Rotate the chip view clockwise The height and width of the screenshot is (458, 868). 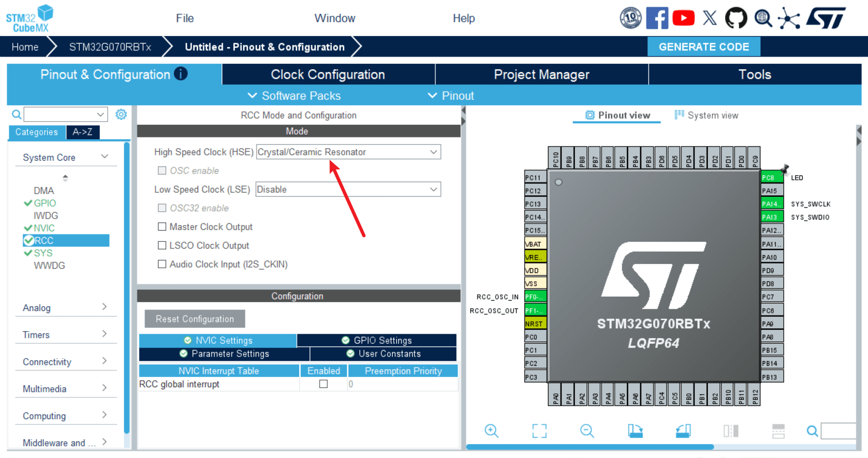click(x=635, y=431)
